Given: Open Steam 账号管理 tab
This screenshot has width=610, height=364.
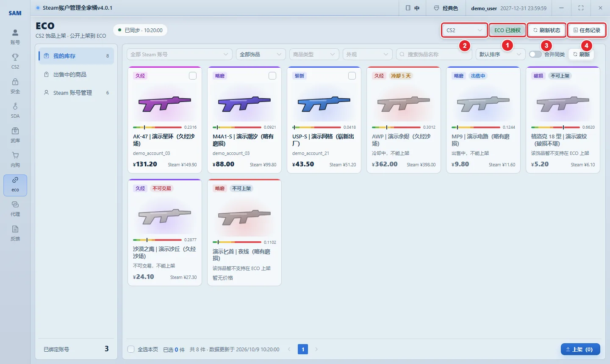Looking at the screenshot, I should 76,93.
